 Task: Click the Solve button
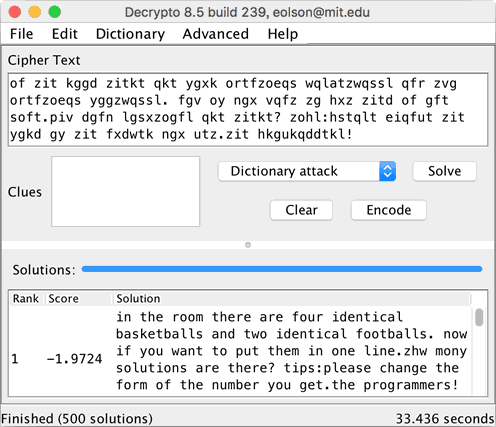coord(444,171)
